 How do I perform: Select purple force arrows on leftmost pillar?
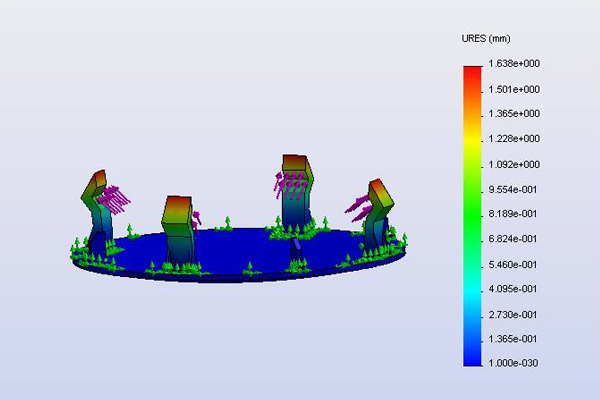tap(117, 198)
